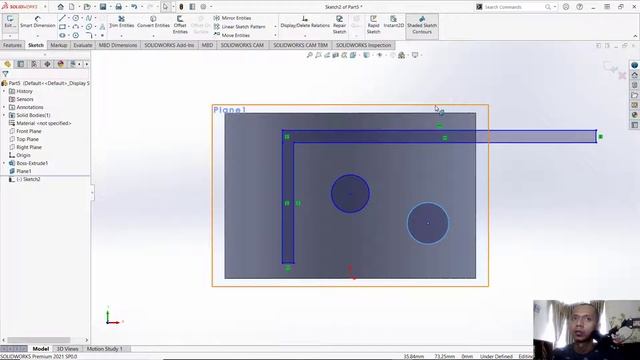
Task: Select Sketch2 in the feature tree
Action: click(24, 179)
